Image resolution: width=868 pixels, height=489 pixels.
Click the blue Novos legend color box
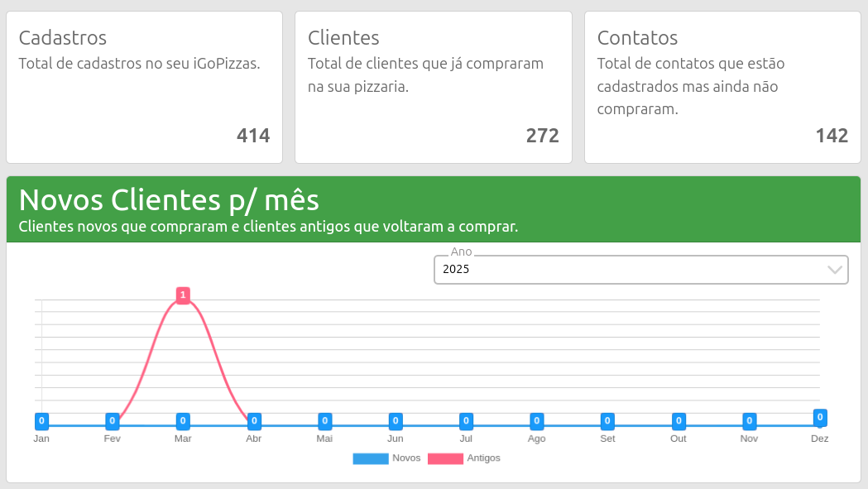point(370,458)
